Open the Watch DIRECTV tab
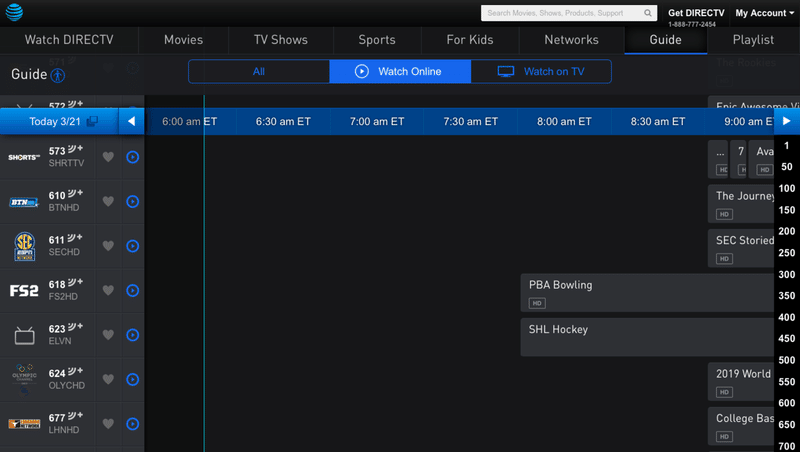The image size is (800, 452). (x=69, y=40)
